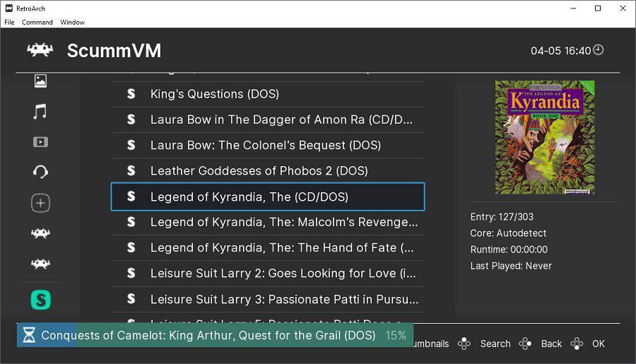Select Laura Bow in The Dagger of Amon Ra

268,119
